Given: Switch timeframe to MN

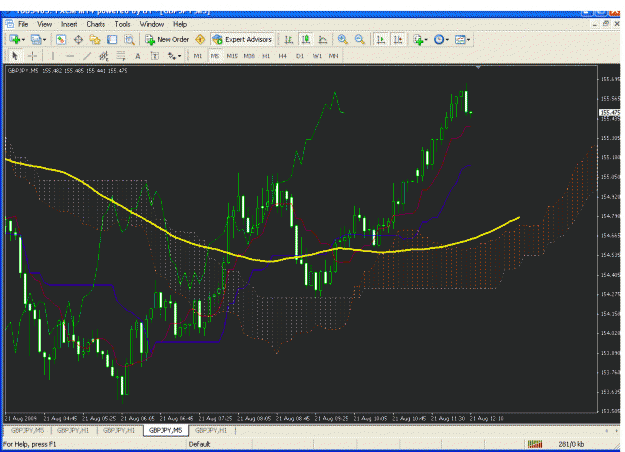Looking at the screenshot, I should point(333,56).
